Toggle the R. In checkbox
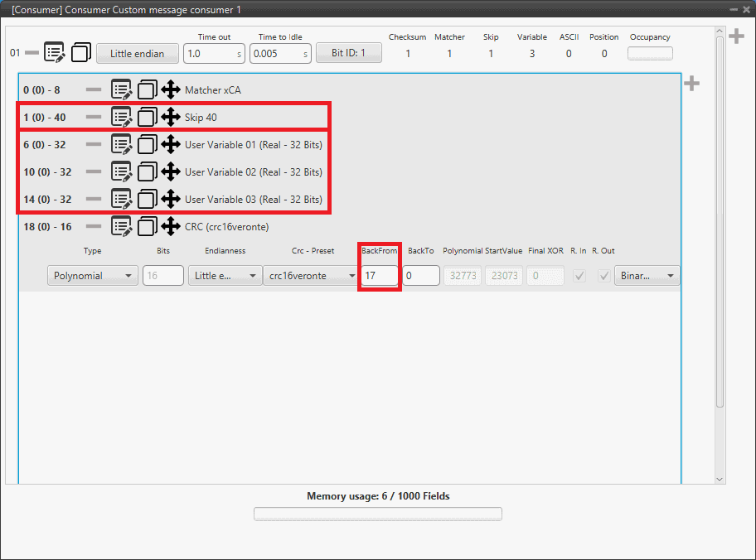This screenshot has height=560, width=756. click(x=579, y=276)
